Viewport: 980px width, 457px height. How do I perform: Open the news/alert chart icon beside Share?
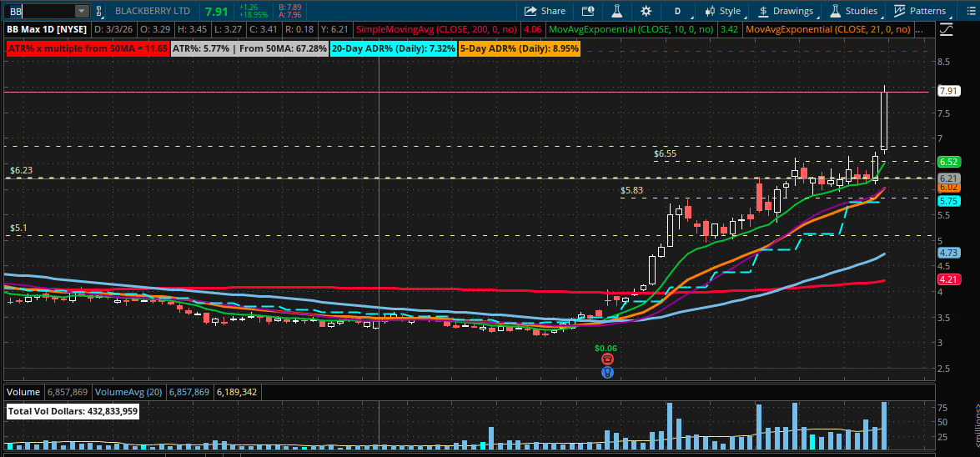[587, 11]
